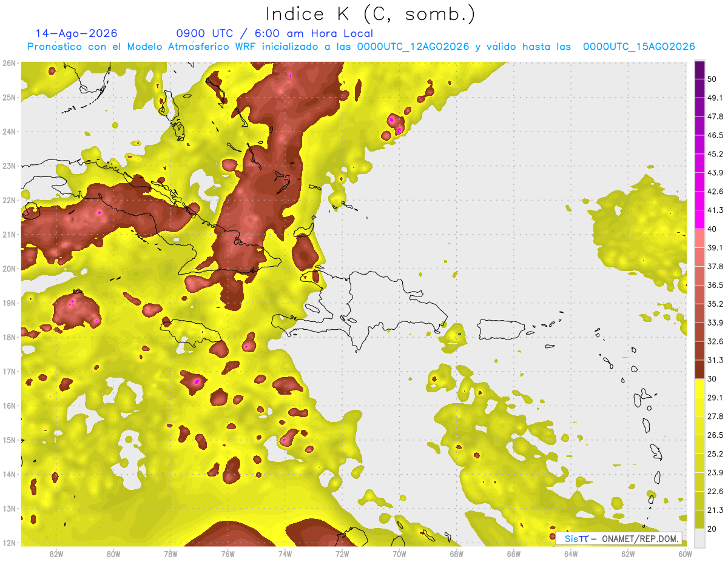Click the magenta colorbar segment between 40 and 41.3

tap(699, 219)
